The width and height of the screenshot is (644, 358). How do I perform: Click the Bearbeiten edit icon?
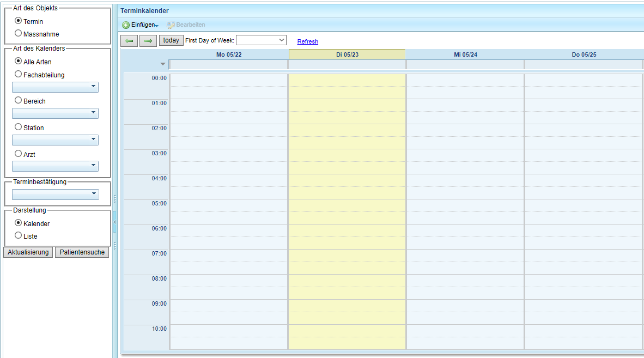[x=171, y=24]
